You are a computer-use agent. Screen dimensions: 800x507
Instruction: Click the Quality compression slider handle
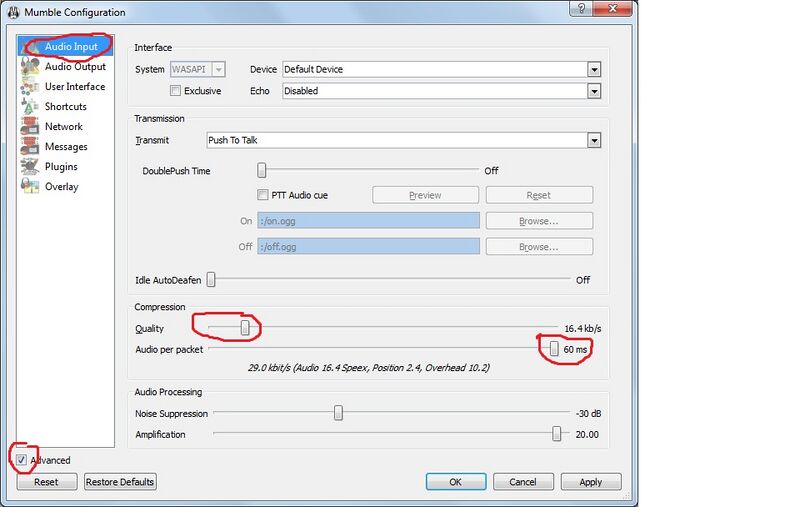[x=244, y=328]
